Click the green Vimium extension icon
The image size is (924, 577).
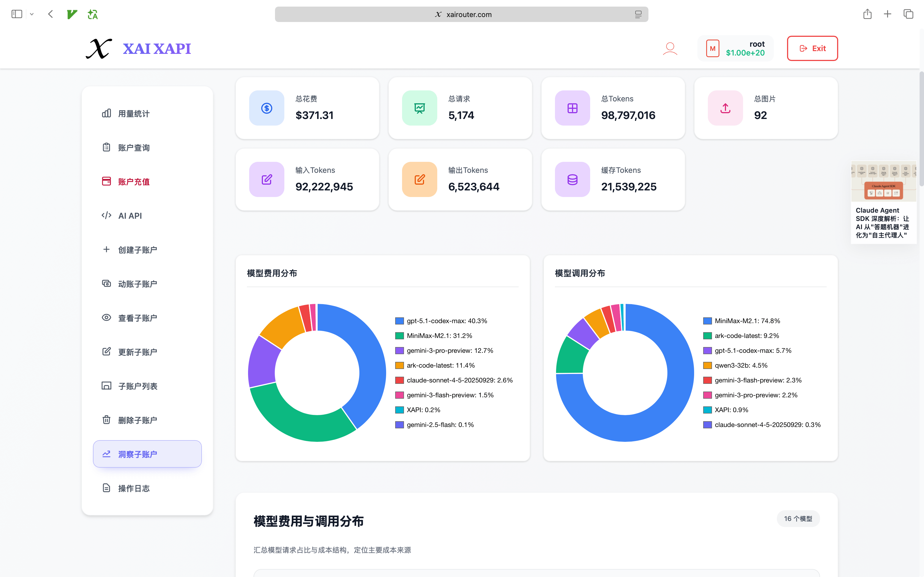click(x=72, y=14)
